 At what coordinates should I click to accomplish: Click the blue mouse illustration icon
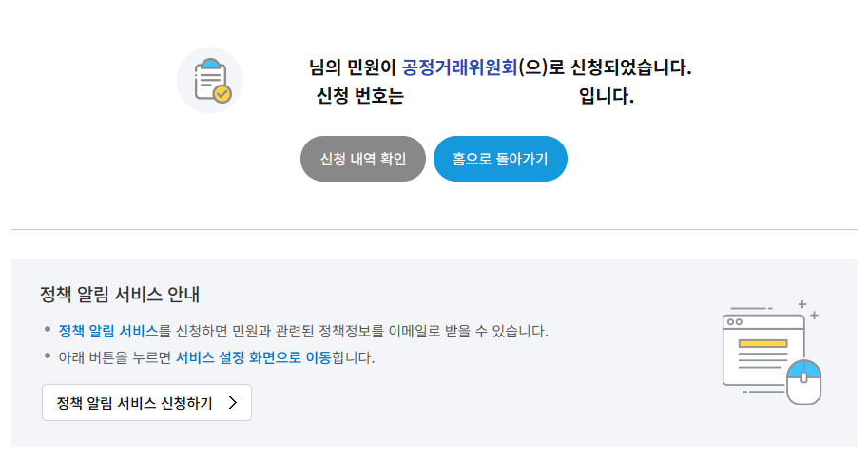[x=803, y=382]
